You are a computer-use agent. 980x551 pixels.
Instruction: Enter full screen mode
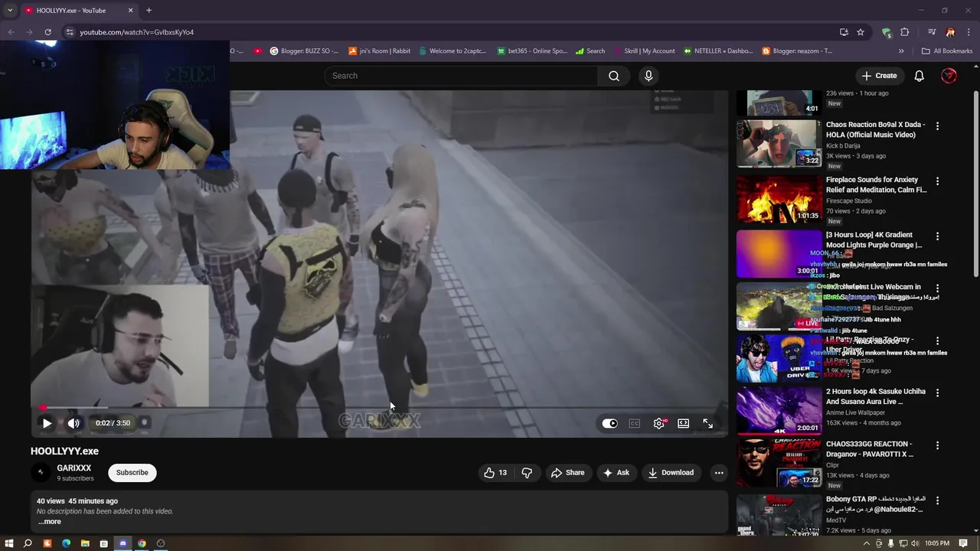click(x=707, y=423)
